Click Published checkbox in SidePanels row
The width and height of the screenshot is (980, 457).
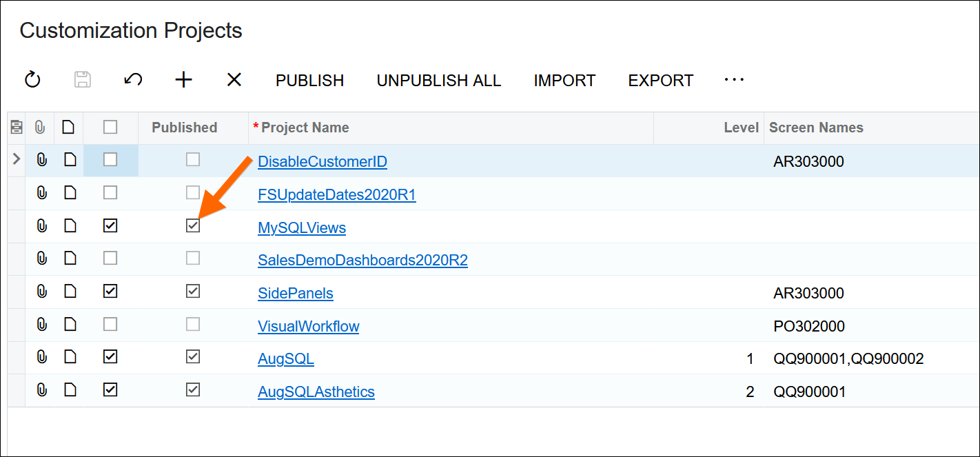pos(193,291)
